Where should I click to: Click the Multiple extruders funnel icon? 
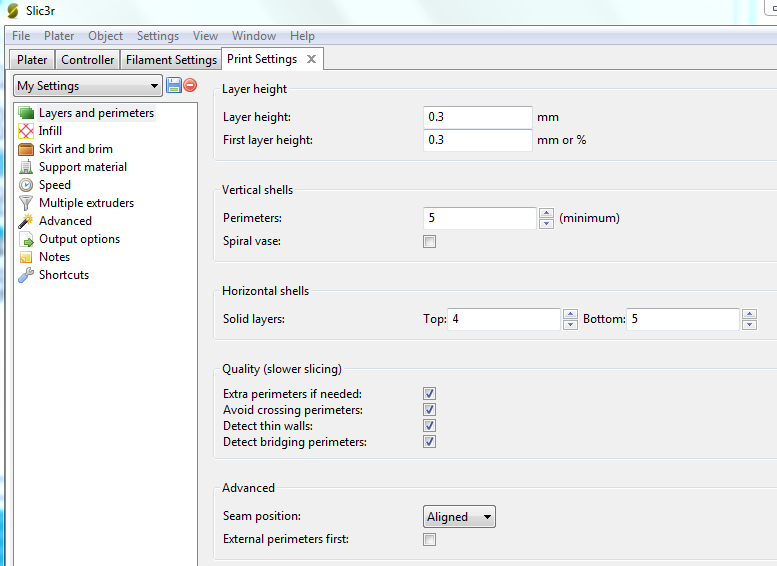(26, 203)
